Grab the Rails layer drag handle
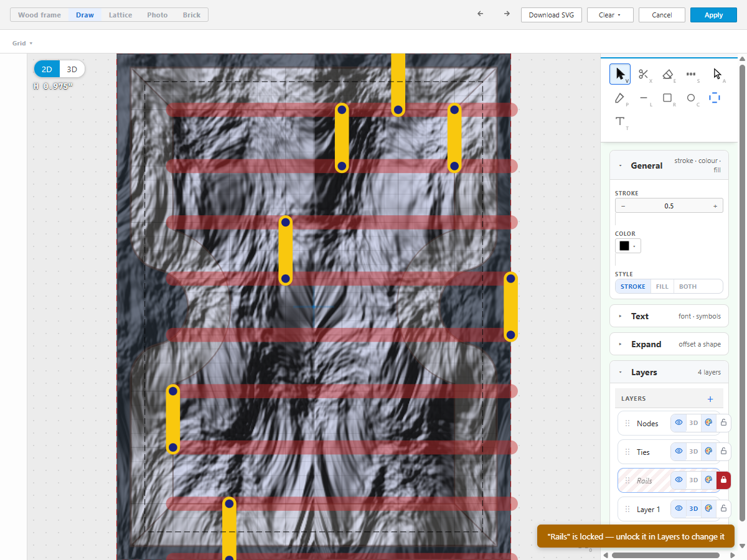747x560 pixels. (x=627, y=480)
